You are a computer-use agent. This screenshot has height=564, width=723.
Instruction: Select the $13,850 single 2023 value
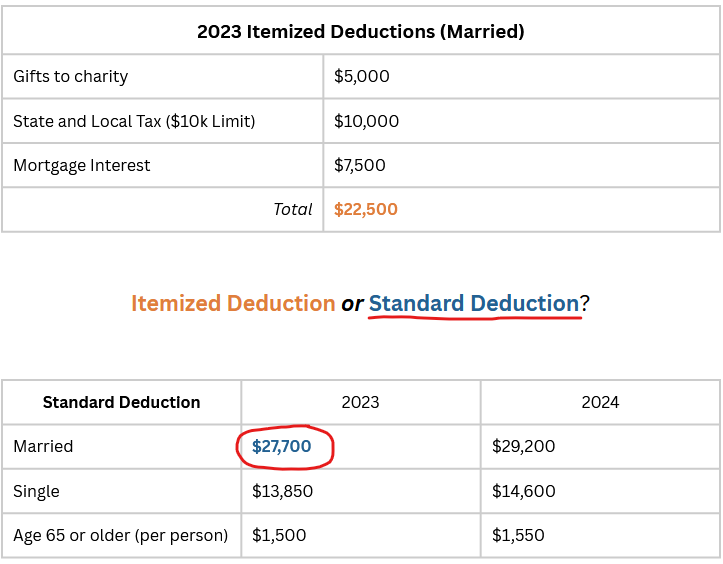(x=283, y=491)
